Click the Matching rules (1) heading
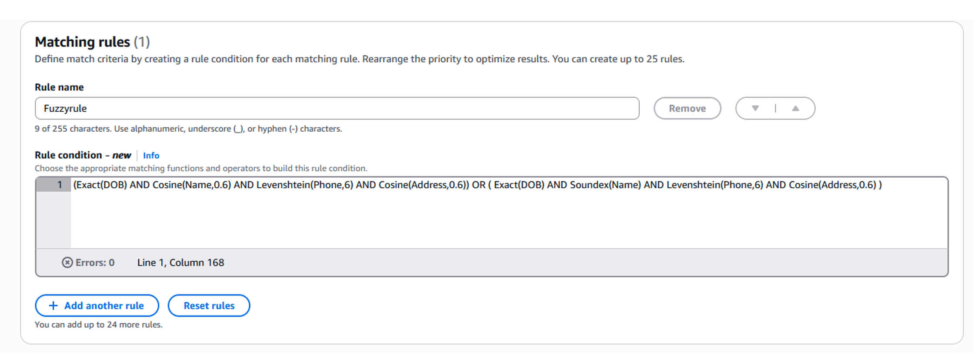Image resolution: width=980 pixels, height=359 pixels. [x=92, y=42]
